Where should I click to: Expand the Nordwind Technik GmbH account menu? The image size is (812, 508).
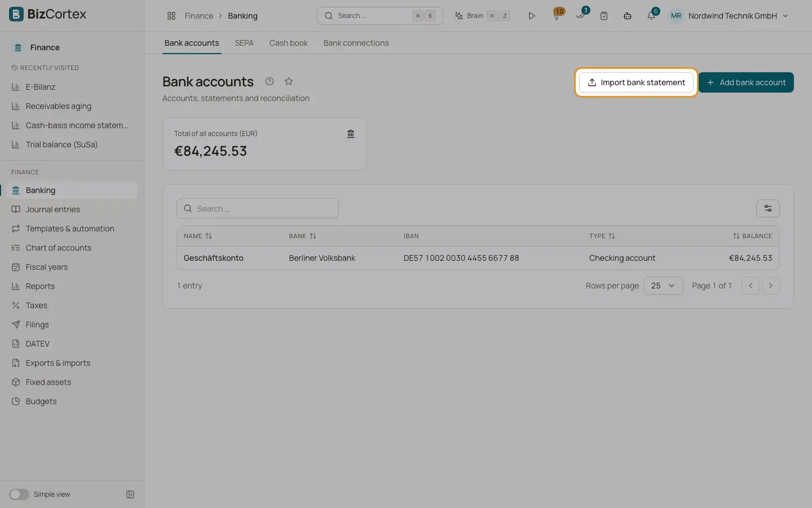point(730,16)
